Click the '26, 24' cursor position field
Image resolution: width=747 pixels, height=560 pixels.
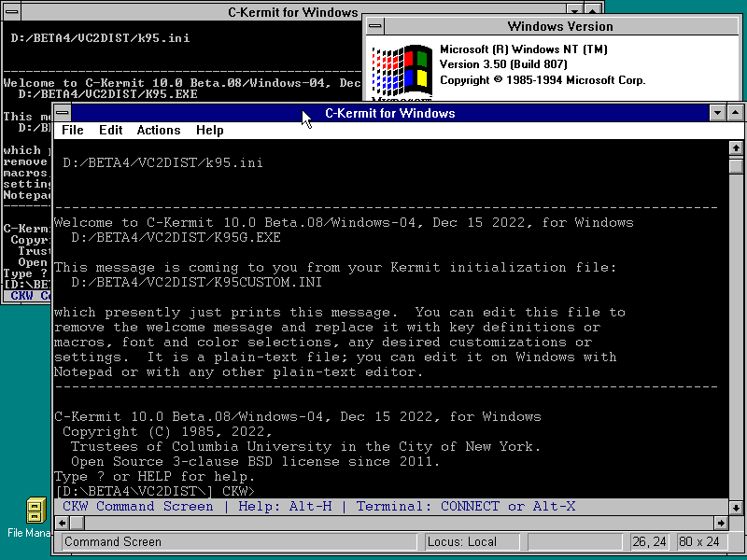649,542
